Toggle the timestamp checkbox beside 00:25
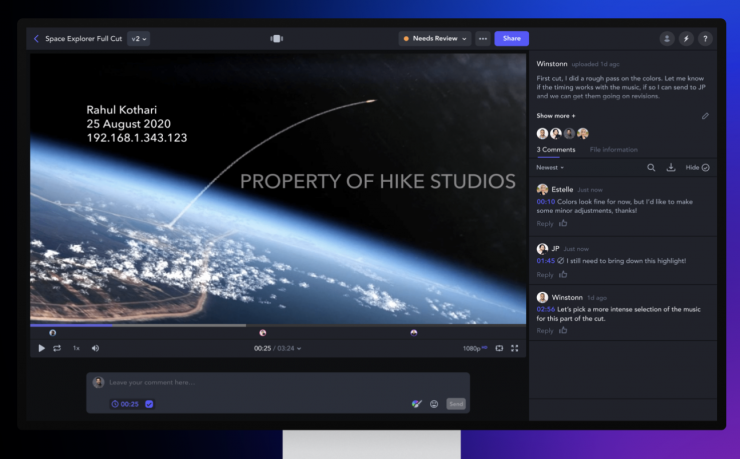 (x=149, y=404)
